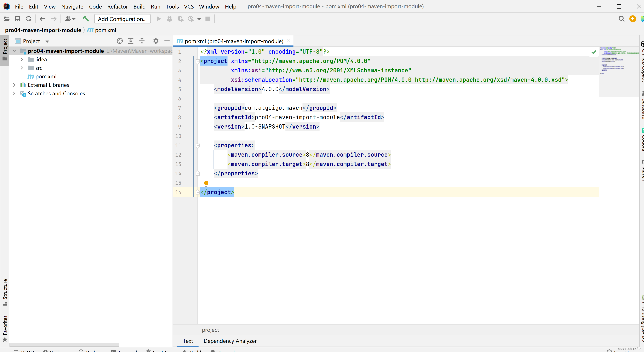644x352 pixels.
Task: Switch to the Text tab
Action: coord(188,341)
